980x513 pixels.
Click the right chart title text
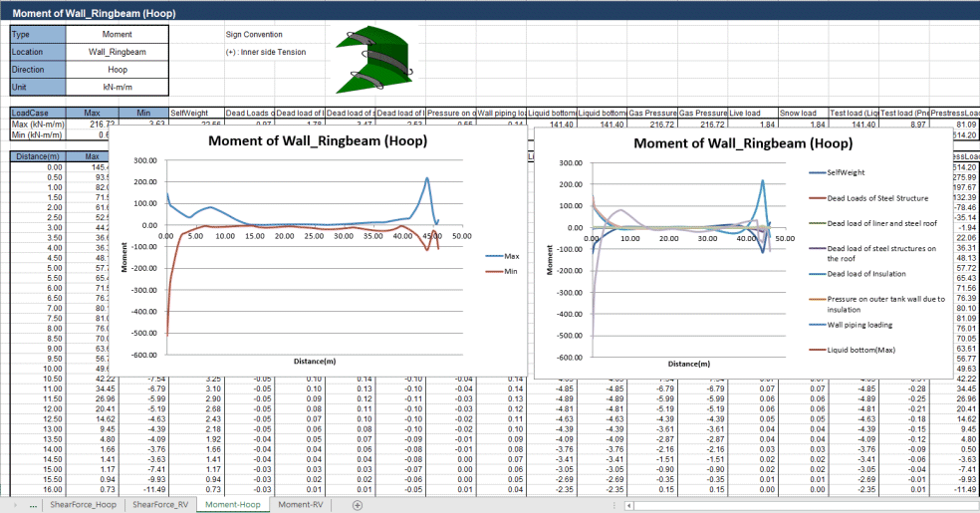(742, 142)
